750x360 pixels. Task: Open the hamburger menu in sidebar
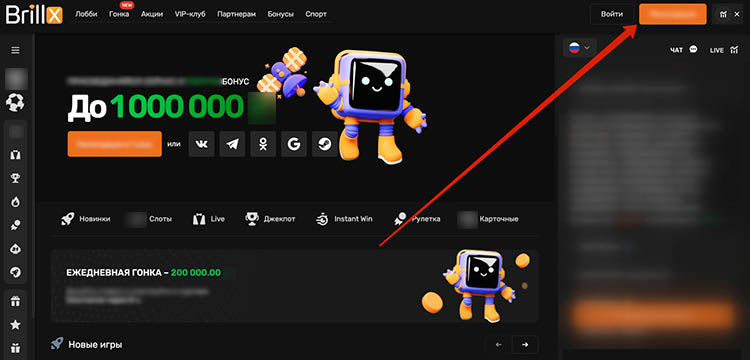pyautogui.click(x=15, y=50)
